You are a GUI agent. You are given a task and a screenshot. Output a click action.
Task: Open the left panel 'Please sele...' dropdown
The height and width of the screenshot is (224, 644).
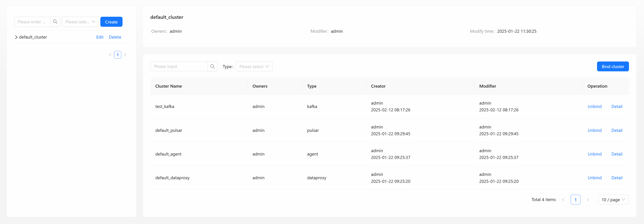pyautogui.click(x=80, y=22)
